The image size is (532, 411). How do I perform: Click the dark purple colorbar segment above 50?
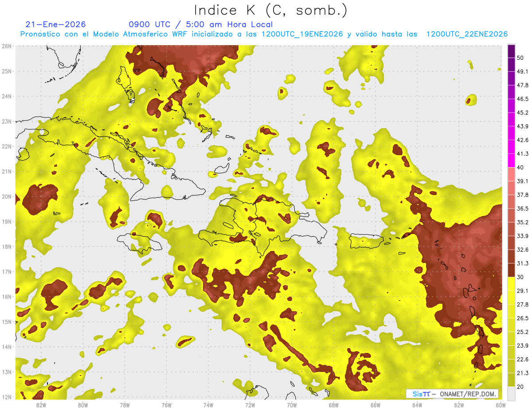point(511,51)
